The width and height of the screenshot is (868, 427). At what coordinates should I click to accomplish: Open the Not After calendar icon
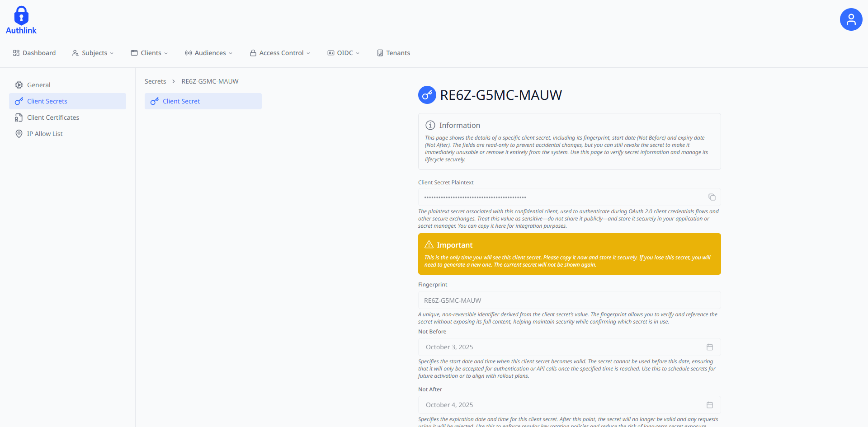point(709,405)
